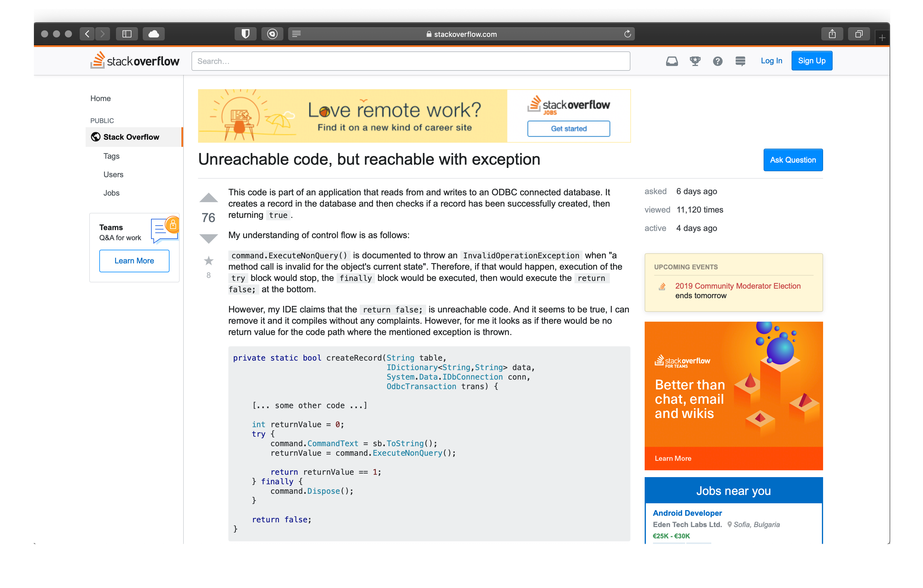The image size is (923, 588).
Task: Click Learn More on orange Teams ad
Action: click(x=673, y=458)
